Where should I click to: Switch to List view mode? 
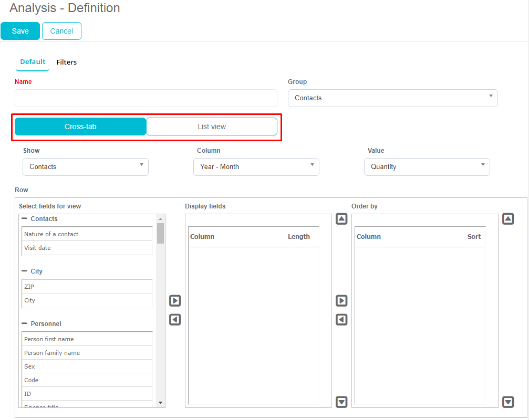pos(212,127)
